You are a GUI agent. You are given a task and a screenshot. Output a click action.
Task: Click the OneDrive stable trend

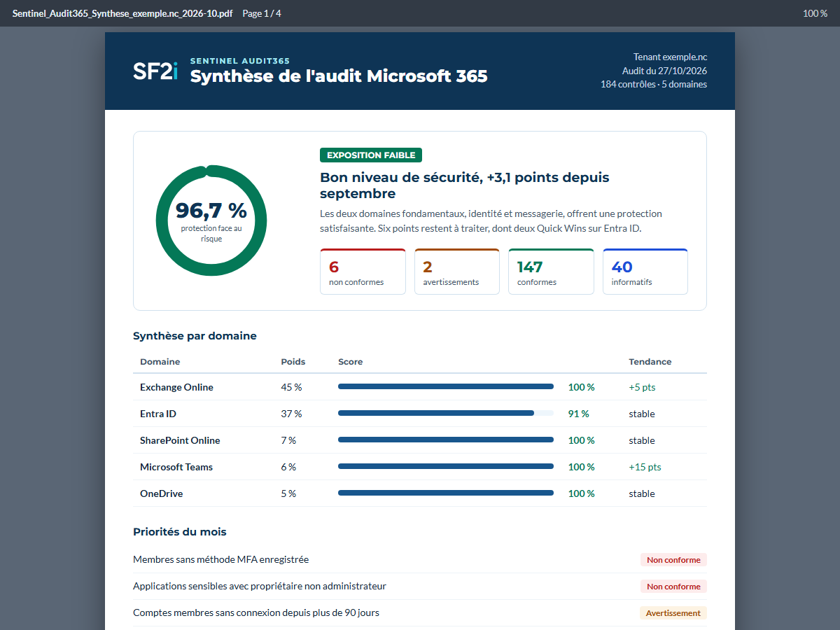tap(642, 493)
